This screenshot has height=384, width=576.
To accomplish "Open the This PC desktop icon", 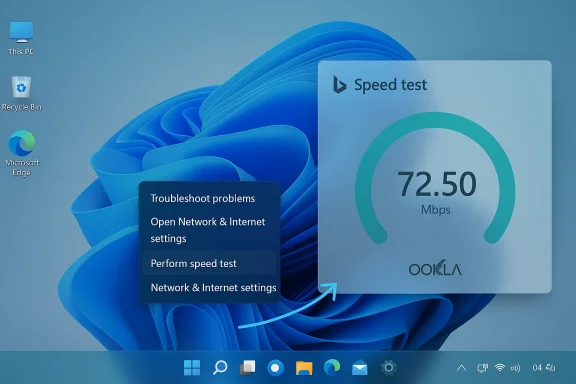I will pyautogui.click(x=21, y=38).
